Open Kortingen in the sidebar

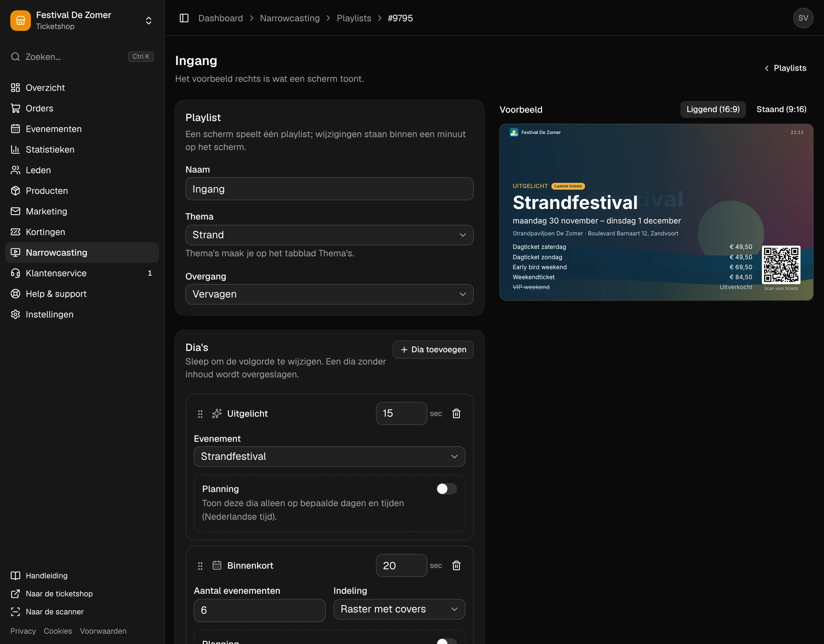click(82, 232)
